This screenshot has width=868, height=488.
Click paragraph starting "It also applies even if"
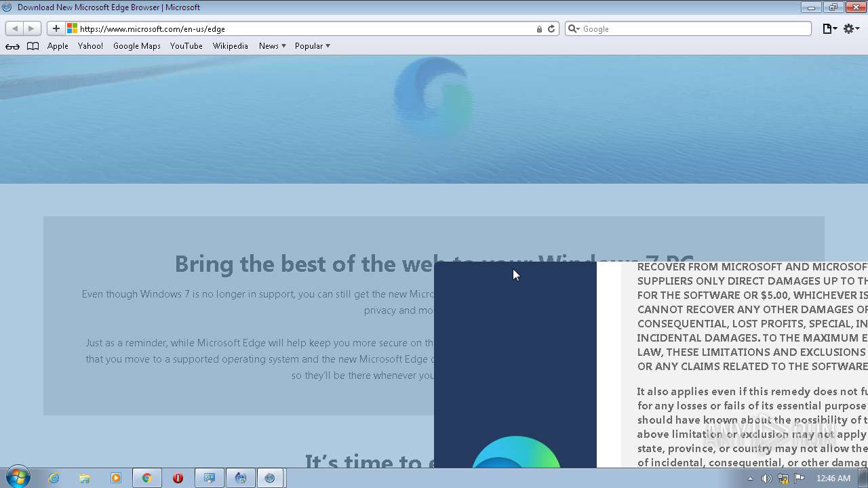[x=752, y=427]
